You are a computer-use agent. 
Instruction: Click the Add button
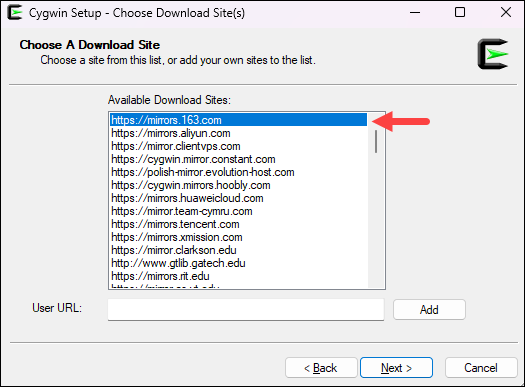tap(429, 310)
